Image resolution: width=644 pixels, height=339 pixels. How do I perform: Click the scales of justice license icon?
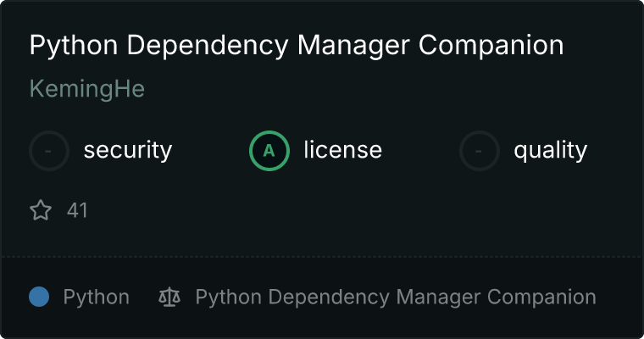pos(169,297)
